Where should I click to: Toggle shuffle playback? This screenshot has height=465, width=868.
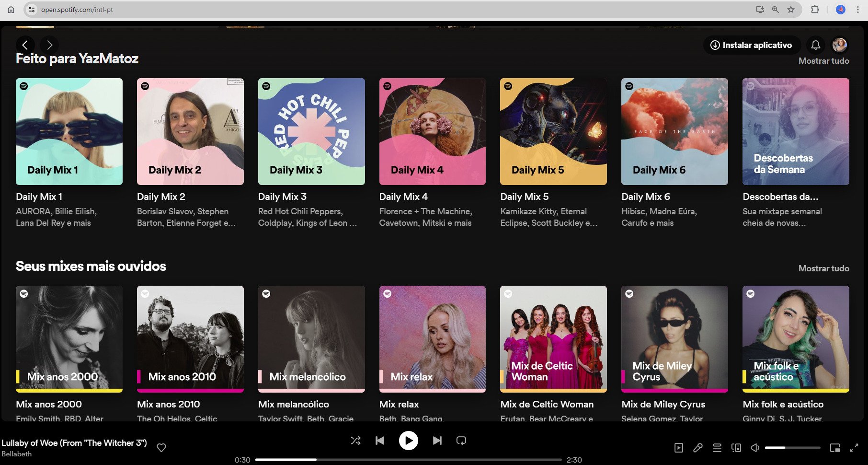[356, 441]
